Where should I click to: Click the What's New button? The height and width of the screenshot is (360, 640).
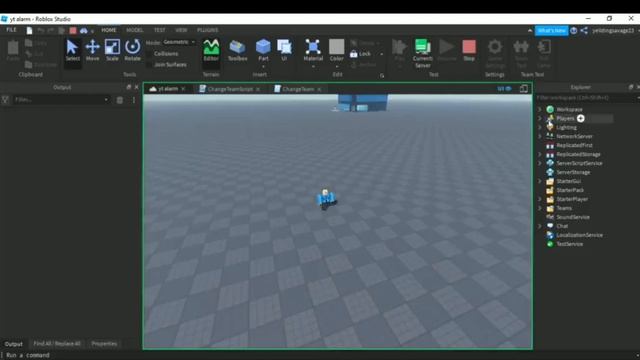(x=551, y=31)
